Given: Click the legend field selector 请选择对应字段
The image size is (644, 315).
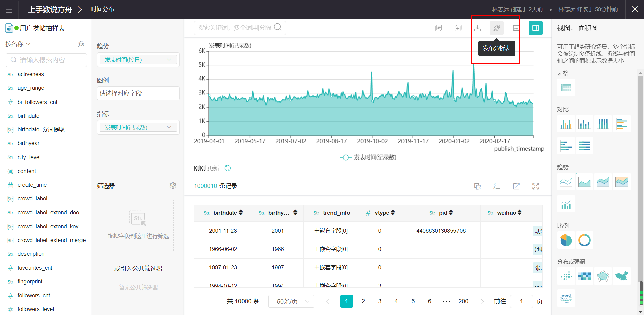Looking at the screenshot, I should click(x=138, y=93).
